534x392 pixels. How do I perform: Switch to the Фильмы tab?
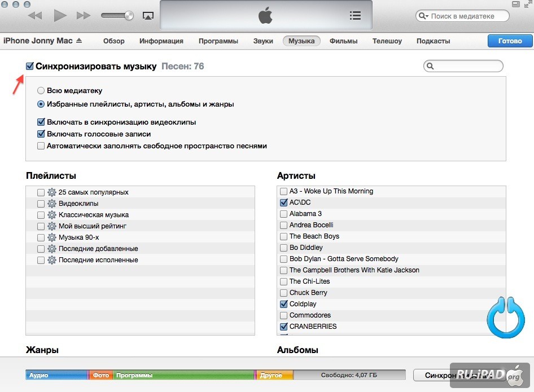(x=343, y=41)
